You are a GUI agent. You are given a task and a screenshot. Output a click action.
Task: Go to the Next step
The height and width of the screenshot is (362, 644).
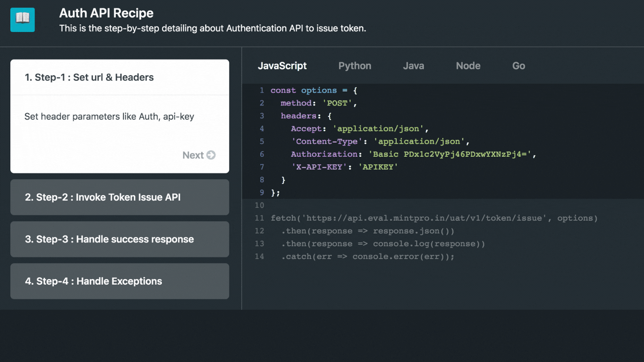pyautogui.click(x=199, y=155)
